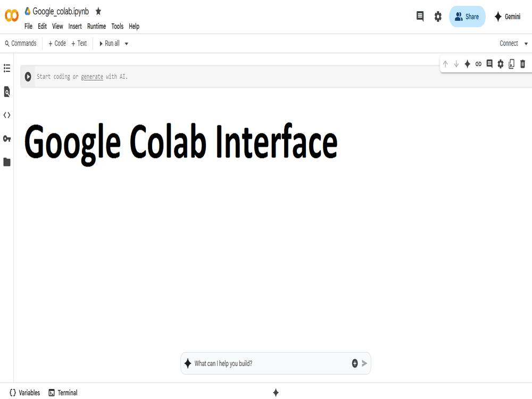Viewport: 532px width, 399px height.
Task: Delete the current cell with trash icon
Action: (x=522, y=64)
